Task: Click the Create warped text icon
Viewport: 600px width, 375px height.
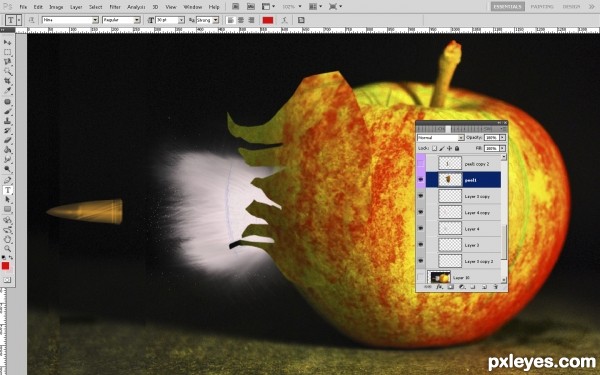Action: pos(284,20)
